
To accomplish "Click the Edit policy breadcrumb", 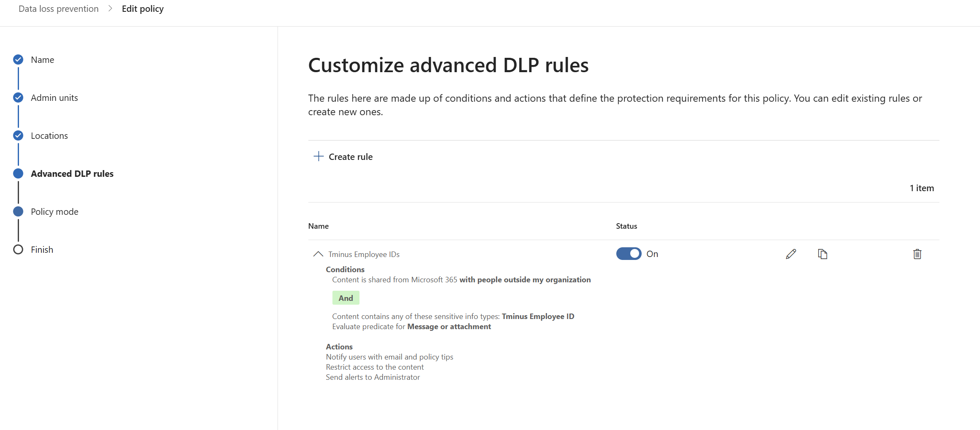I will point(142,9).
